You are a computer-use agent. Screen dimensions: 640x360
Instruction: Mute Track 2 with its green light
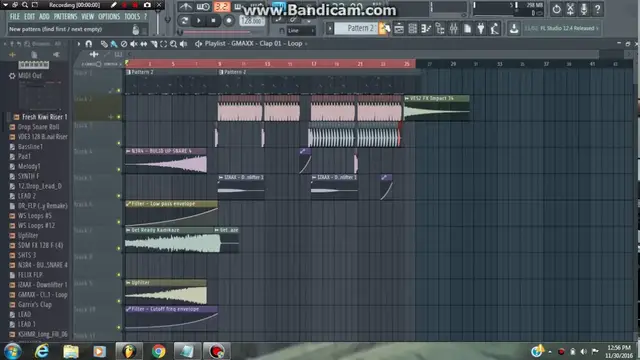point(119,117)
